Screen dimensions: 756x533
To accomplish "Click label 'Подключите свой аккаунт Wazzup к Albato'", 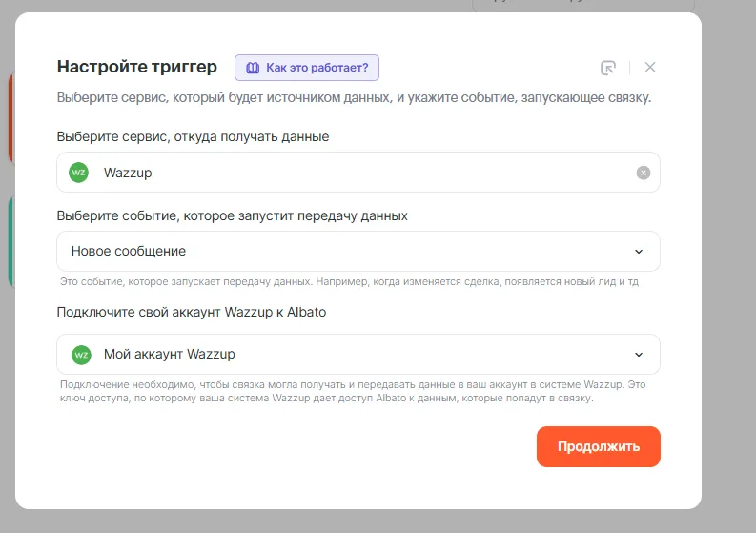I will coord(192,312).
